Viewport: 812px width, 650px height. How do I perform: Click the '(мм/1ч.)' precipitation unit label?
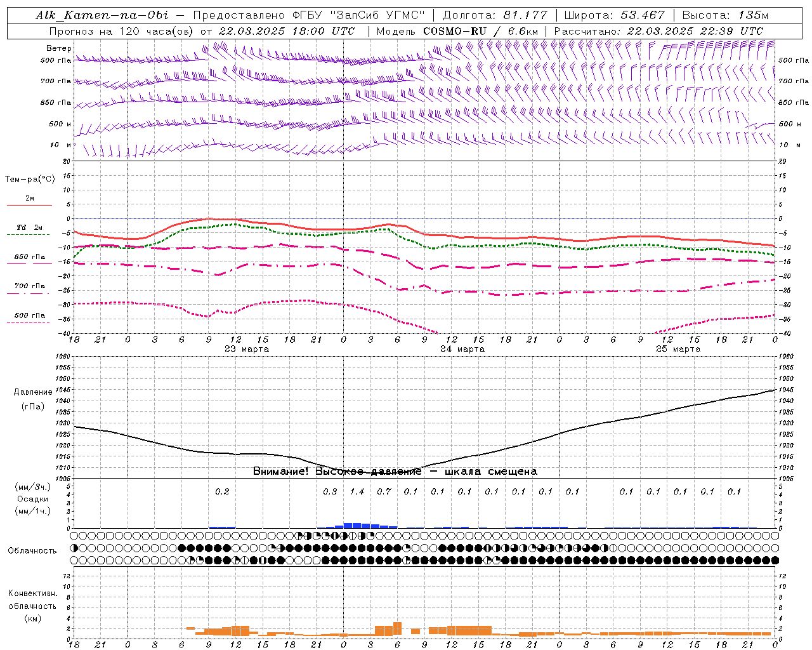point(33,511)
